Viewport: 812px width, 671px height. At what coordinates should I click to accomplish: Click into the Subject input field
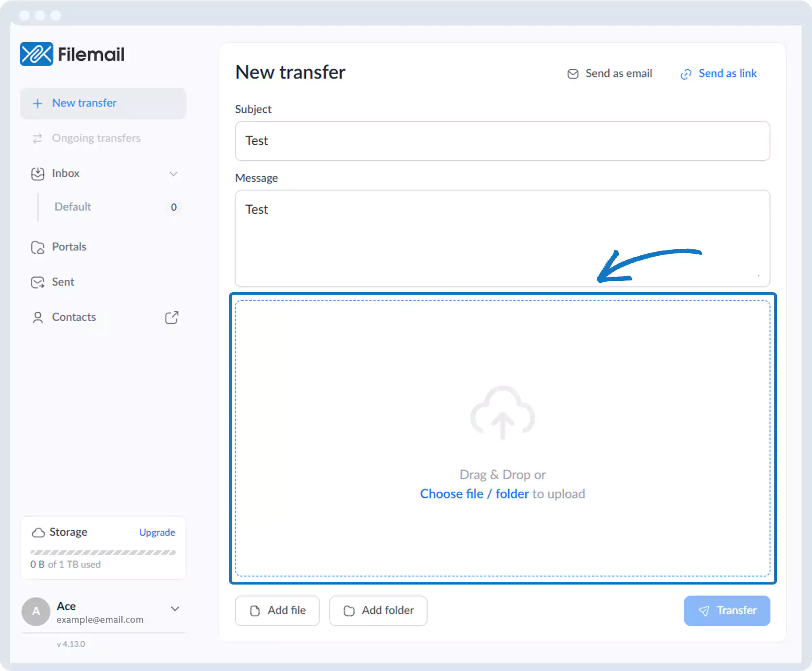tap(502, 141)
